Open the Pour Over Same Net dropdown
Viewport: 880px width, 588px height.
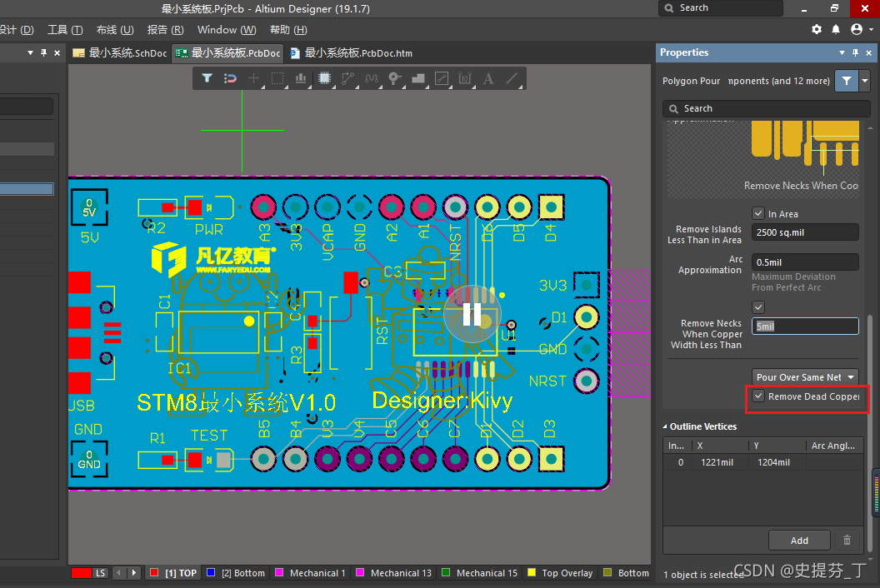(805, 377)
